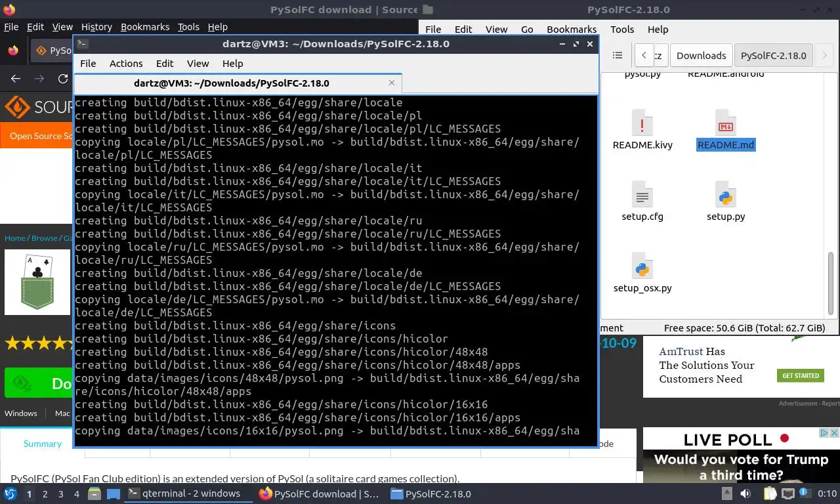The width and height of the screenshot is (840, 504).
Task: Click the green Download button
Action: 38,383
